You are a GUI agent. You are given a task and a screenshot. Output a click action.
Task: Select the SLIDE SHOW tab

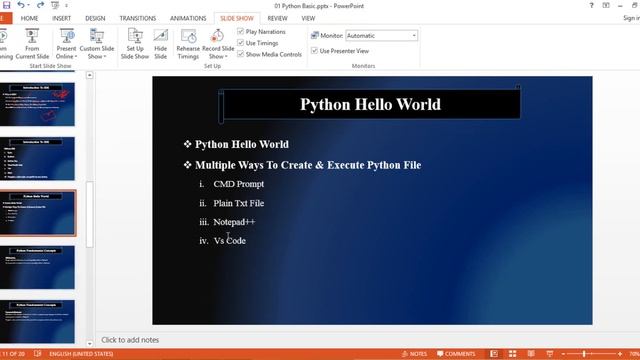click(x=237, y=18)
